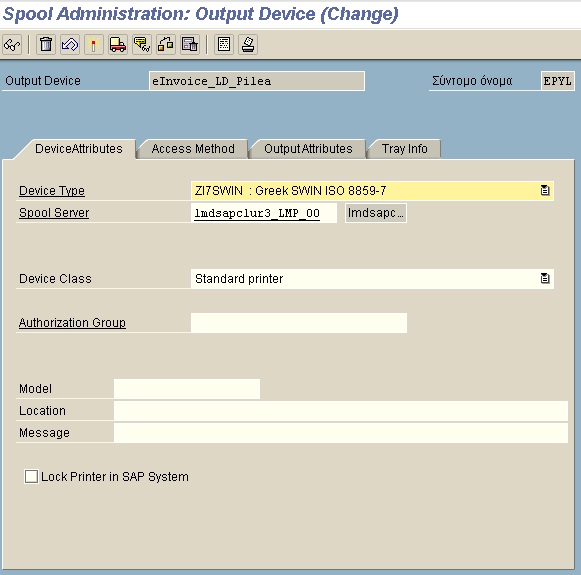Click the glasses Display/Change icon

point(12,45)
